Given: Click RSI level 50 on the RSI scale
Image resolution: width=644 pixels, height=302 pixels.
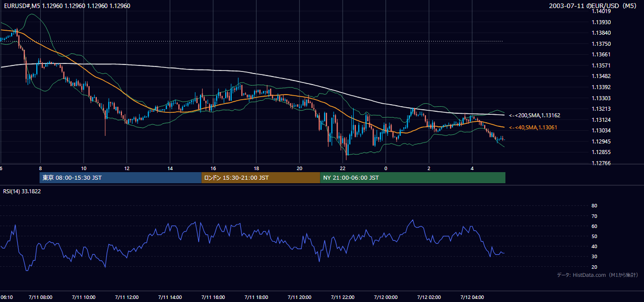Looking at the screenshot, I should [x=594, y=236].
